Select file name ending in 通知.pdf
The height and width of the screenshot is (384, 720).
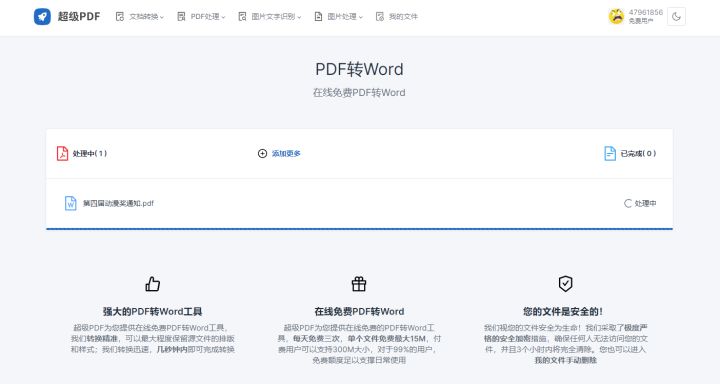[118, 203]
